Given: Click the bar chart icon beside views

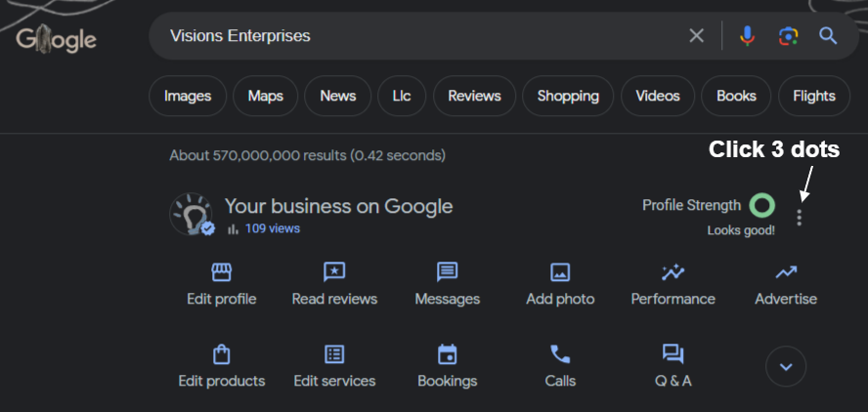Looking at the screenshot, I should (233, 229).
